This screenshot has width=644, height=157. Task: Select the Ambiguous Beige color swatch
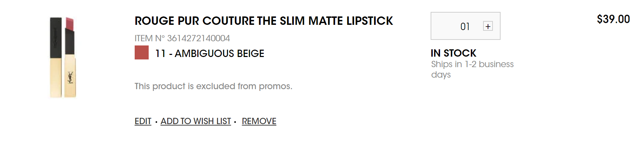[x=142, y=52]
